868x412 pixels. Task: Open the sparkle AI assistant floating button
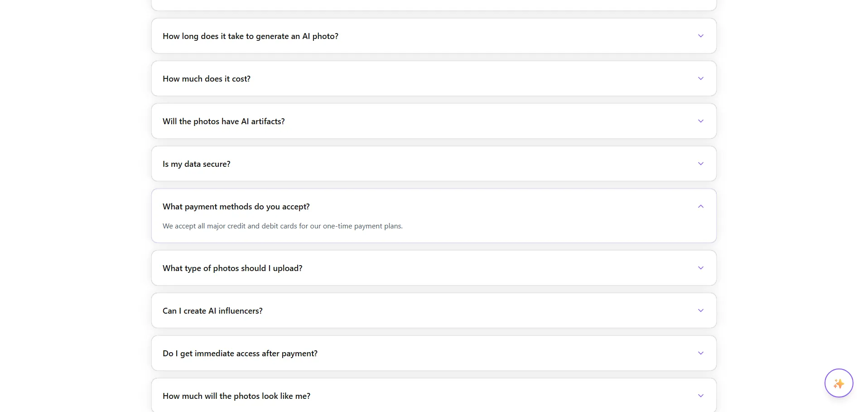(839, 383)
